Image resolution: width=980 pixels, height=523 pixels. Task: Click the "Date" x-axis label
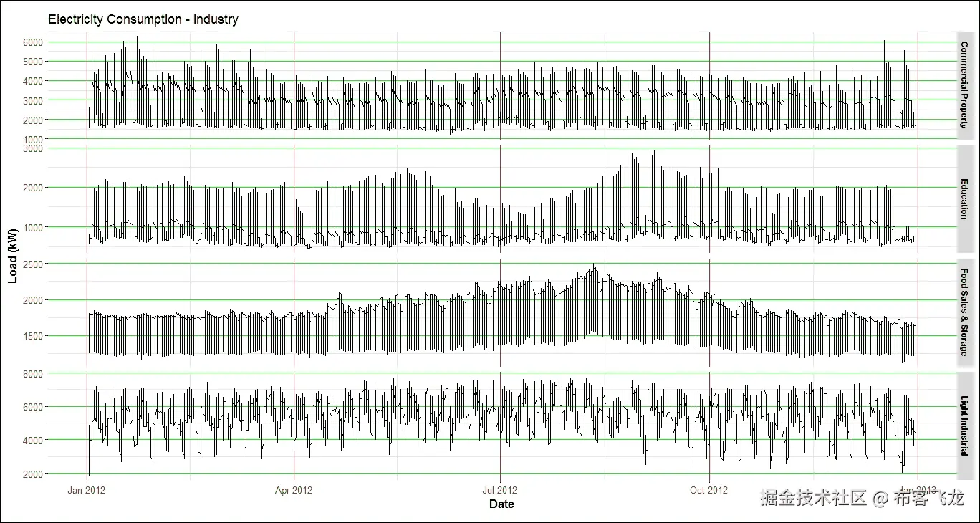click(501, 504)
